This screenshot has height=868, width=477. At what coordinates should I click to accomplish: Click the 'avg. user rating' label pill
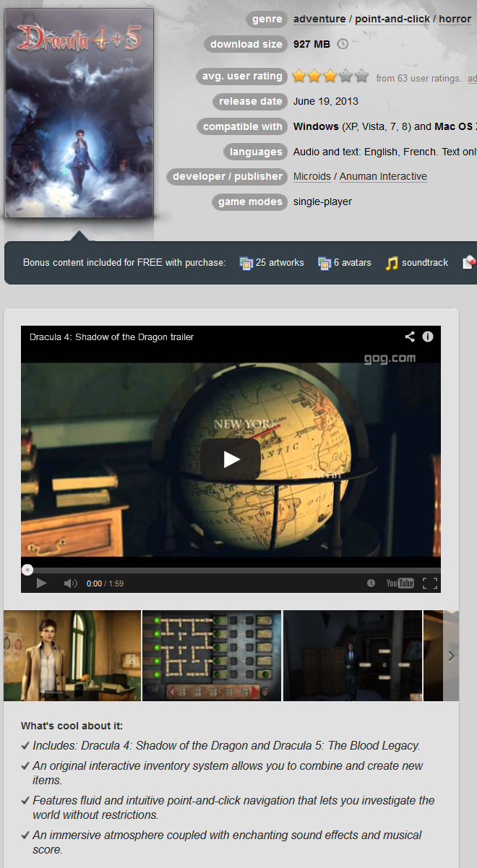242,77
